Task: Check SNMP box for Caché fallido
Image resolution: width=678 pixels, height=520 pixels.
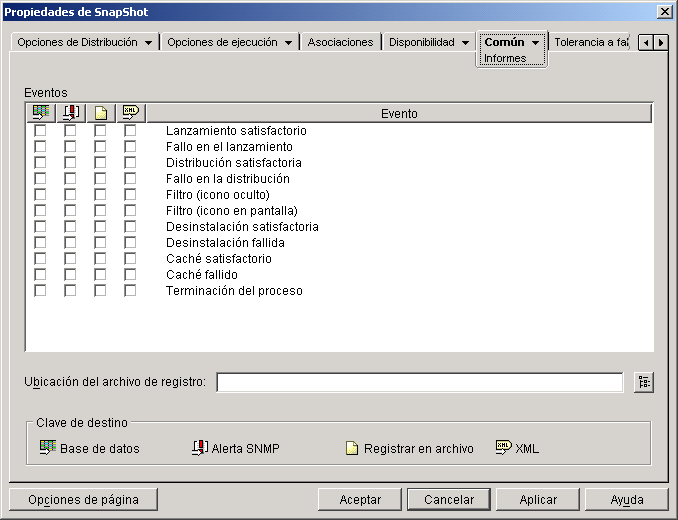Action: [x=70, y=274]
